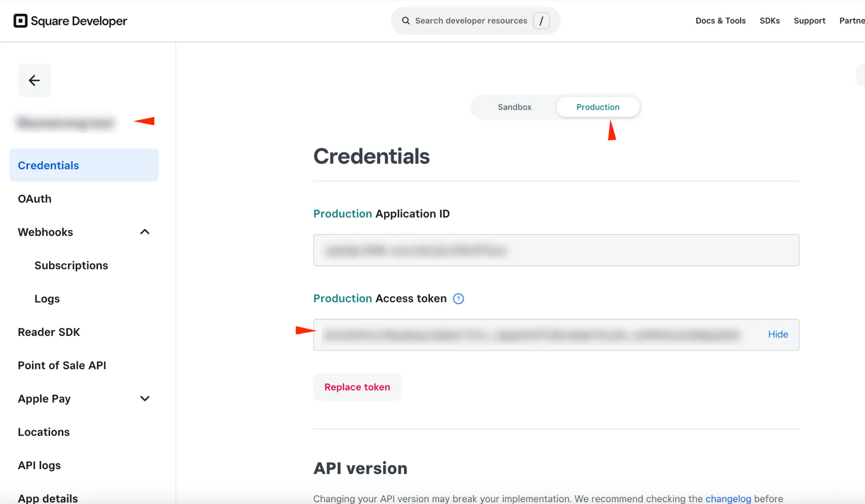Click the Production Application ID field
This screenshot has width=865, height=504.
point(556,250)
